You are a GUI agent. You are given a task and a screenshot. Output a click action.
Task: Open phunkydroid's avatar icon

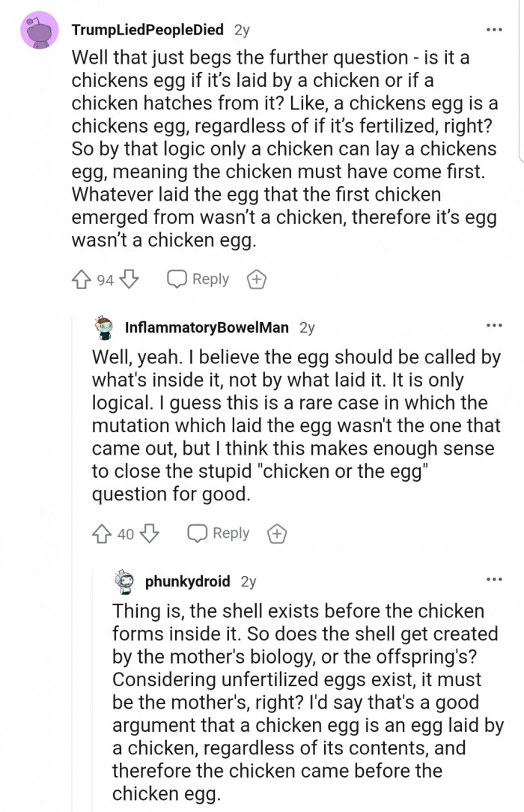coord(125,581)
